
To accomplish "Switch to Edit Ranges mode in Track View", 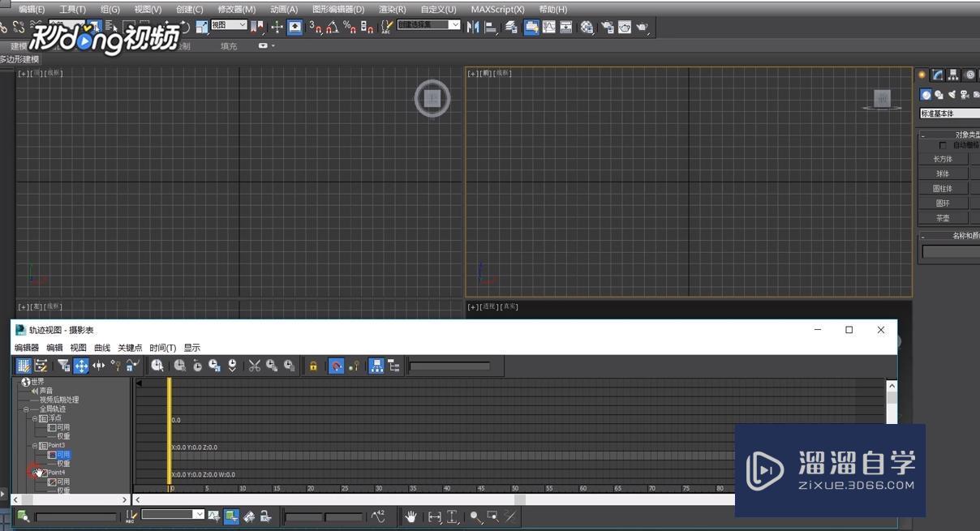I will [x=41, y=366].
